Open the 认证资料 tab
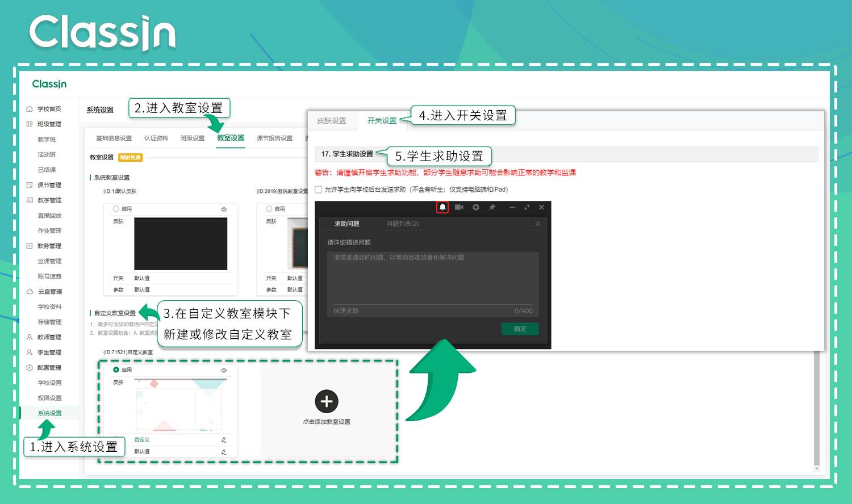 156,138
